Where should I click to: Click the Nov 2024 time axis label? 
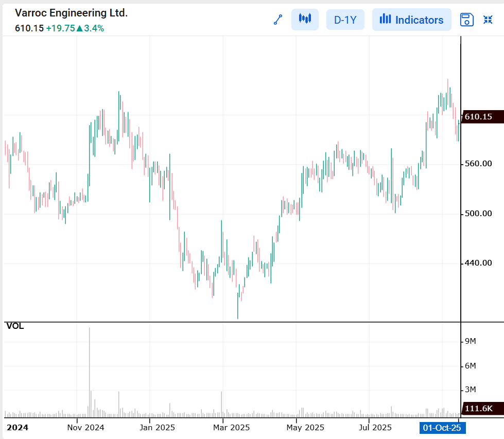85,428
